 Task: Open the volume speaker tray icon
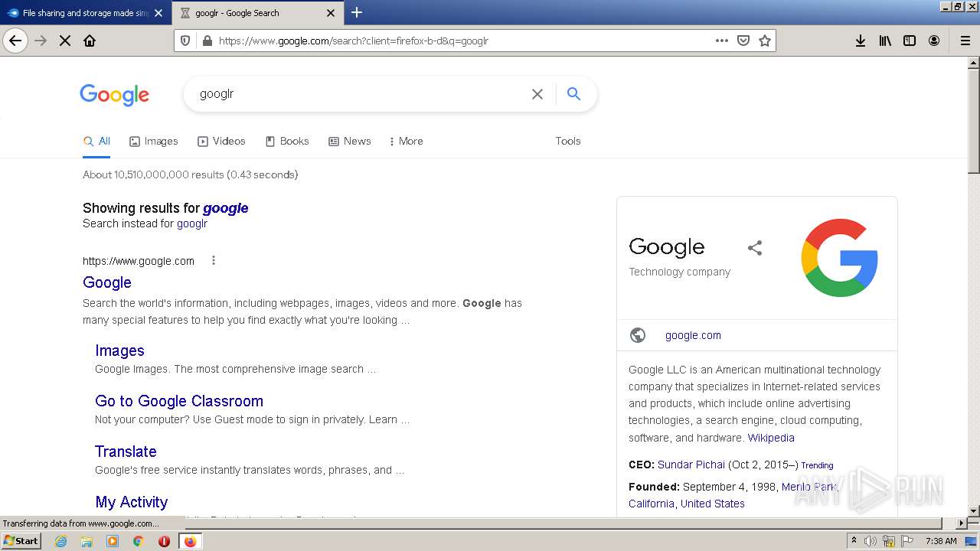point(871,541)
